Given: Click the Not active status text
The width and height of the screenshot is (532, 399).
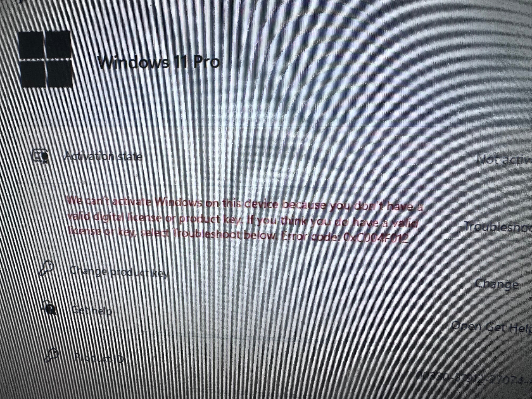Looking at the screenshot, I should [x=504, y=160].
